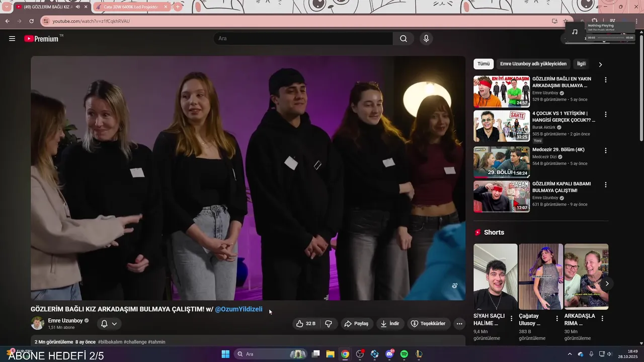
Task: Open options for Çağatay Ulusoy short
Action: 556,319
